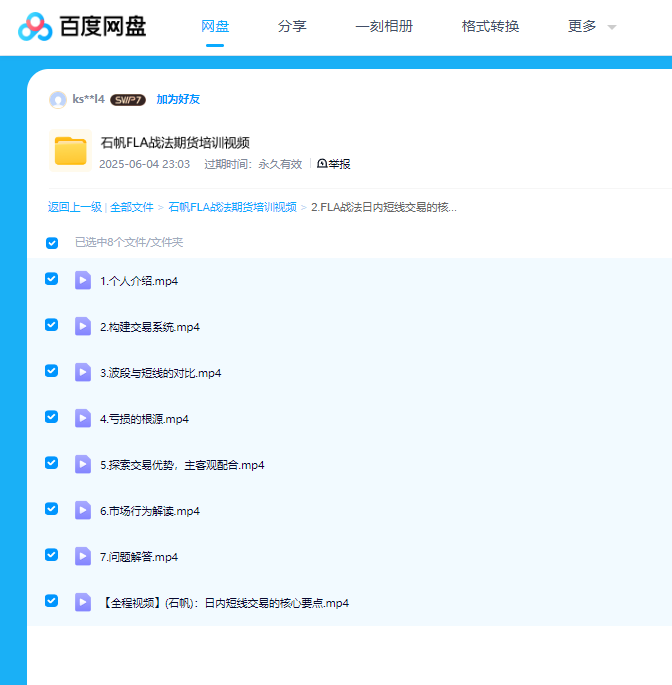Open the 格式转换 tab
The height and width of the screenshot is (685, 672).
[490, 27]
